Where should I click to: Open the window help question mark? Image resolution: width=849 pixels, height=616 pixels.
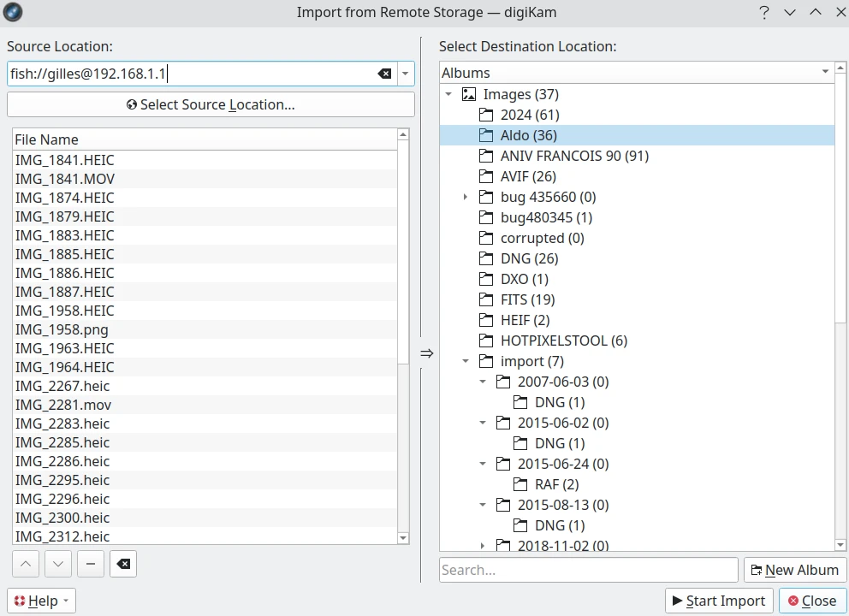[763, 12]
